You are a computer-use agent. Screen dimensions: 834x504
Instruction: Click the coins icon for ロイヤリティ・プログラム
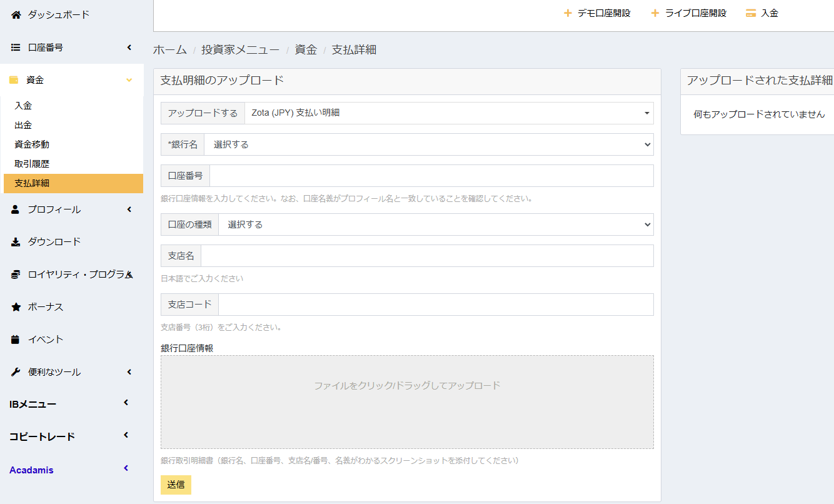click(16, 275)
